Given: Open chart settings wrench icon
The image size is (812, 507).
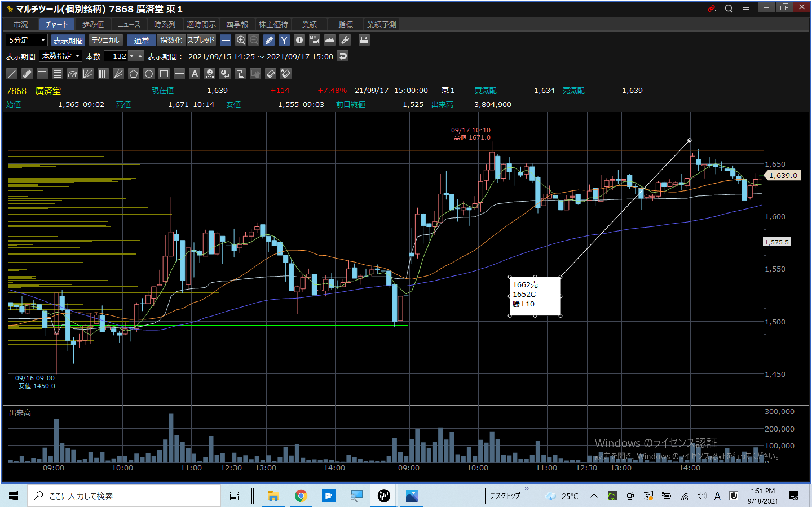Looking at the screenshot, I should pos(345,40).
